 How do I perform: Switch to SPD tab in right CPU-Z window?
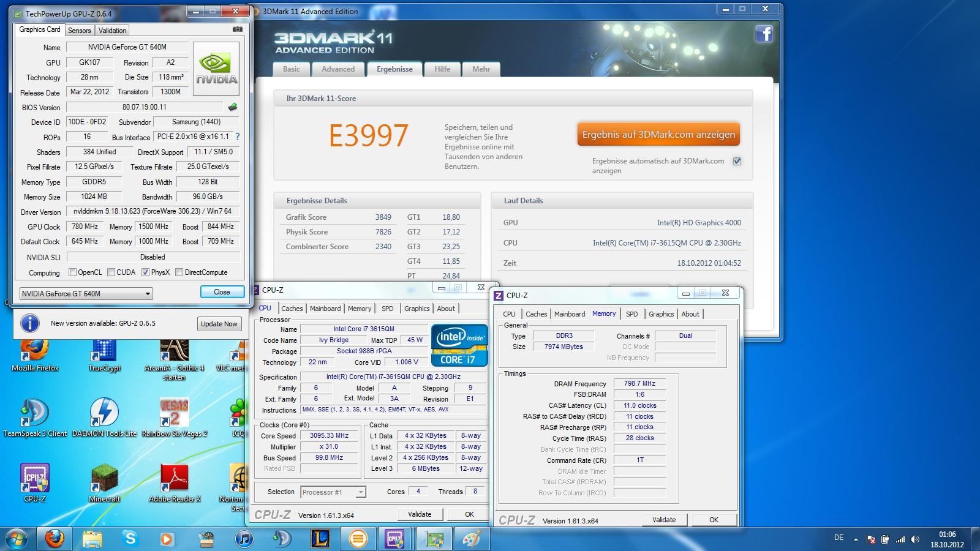coord(632,314)
